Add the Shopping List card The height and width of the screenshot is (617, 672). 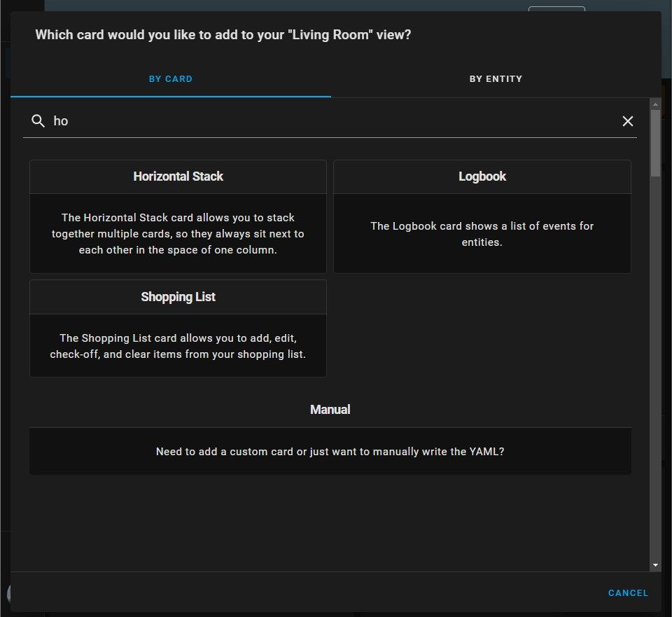(x=178, y=328)
